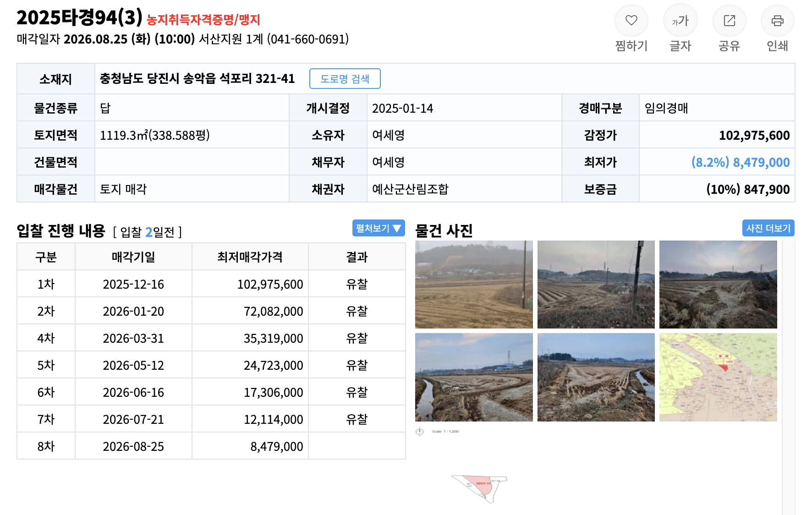This screenshot has height=515, width=812.
Task: Click the 4차 row price 35,319,000
Action: coord(274,339)
